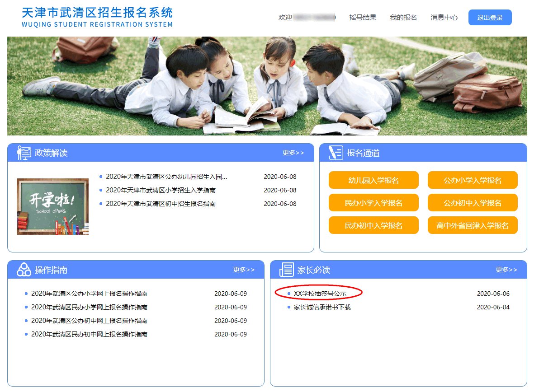Screen dimensions: 539x392
Task: Select 幼儿园入学报名 button
Action: point(374,180)
